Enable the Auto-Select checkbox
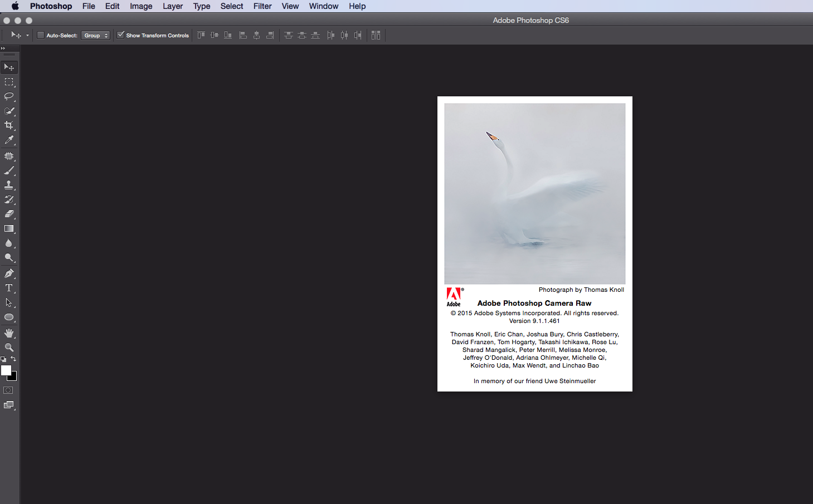The height and width of the screenshot is (504, 813). 41,35
